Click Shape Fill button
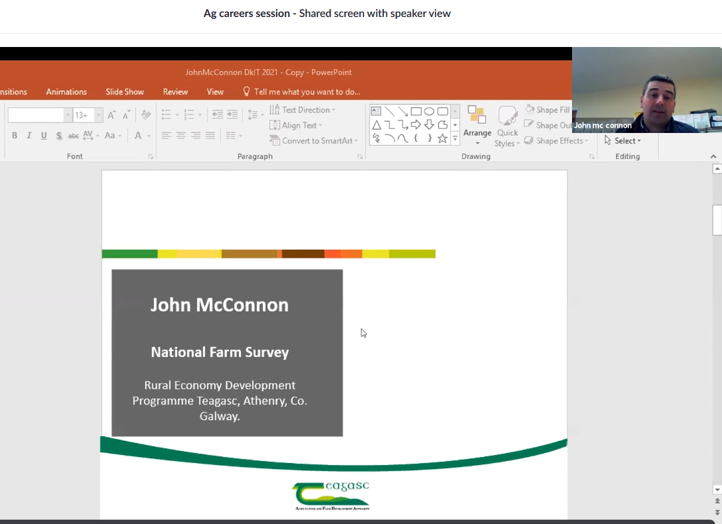722x524 pixels. 547,110
